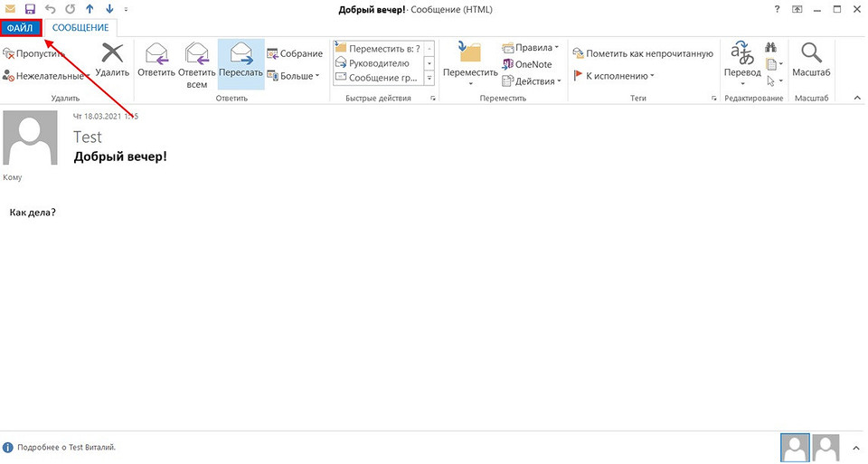Open the Правила dropdown

(531, 48)
